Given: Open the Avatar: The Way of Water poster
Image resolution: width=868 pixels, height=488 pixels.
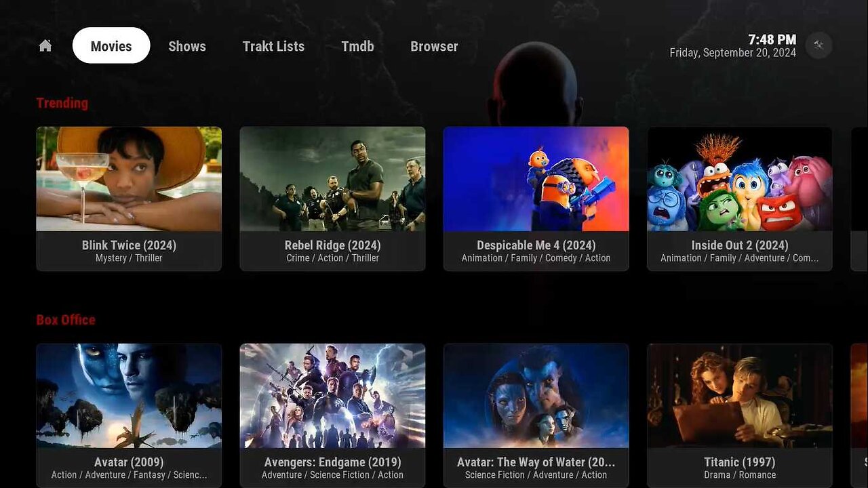Looking at the screenshot, I should (x=536, y=396).
